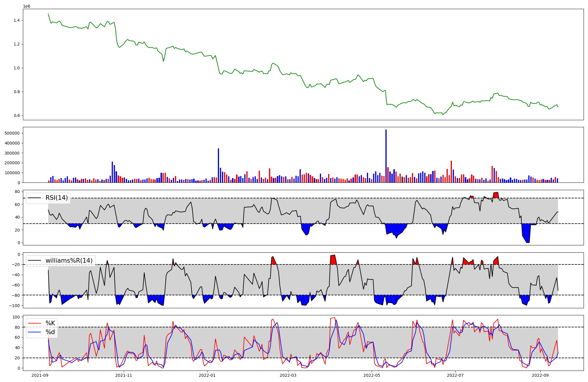The height and width of the screenshot is (382, 588).
Task: Click the red %K line swatch in legend
Action: point(34,323)
